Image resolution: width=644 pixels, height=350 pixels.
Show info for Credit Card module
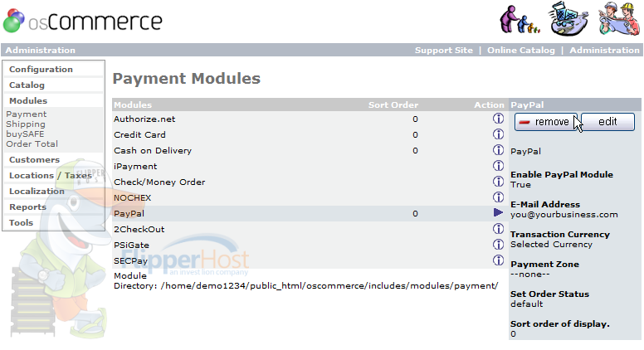(x=498, y=134)
